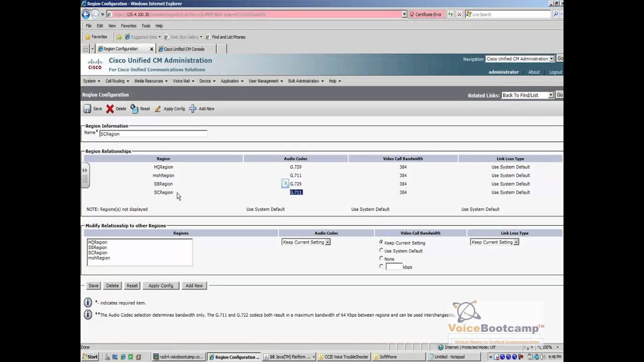Click Find and List Phones favorite link

pos(225,37)
